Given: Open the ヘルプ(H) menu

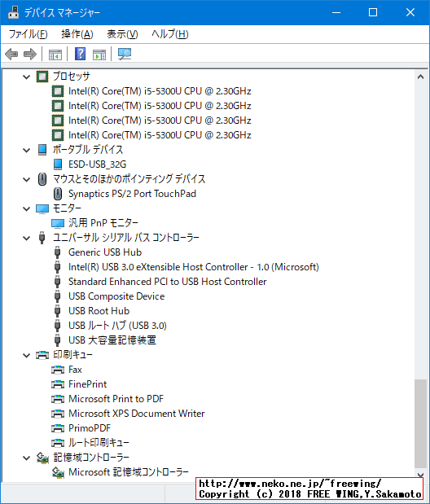Looking at the screenshot, I should point(170,34).
